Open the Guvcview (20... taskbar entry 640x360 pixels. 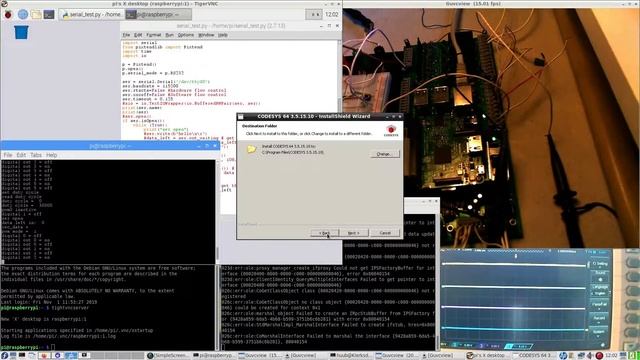pyautogui.click(x=397, y=356)
